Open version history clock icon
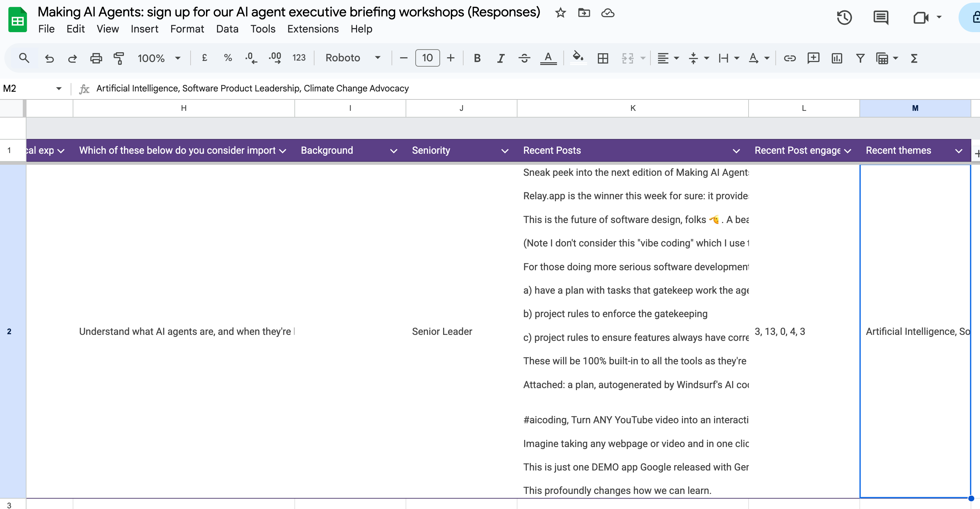Image resolution: width=980 pixels, height=509 pixels. point(844,17)
